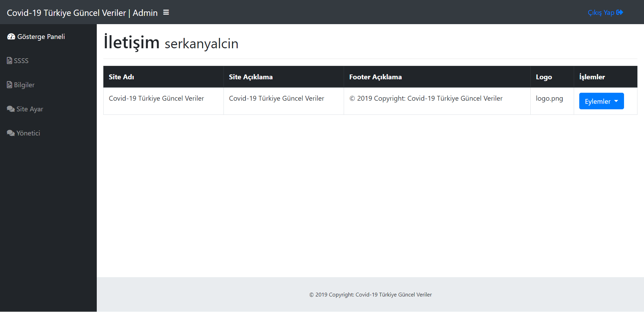Click the chat bubbles icon beside Yönetici
644x312 pixels.
pyautogui.click(x=11, y=133)
